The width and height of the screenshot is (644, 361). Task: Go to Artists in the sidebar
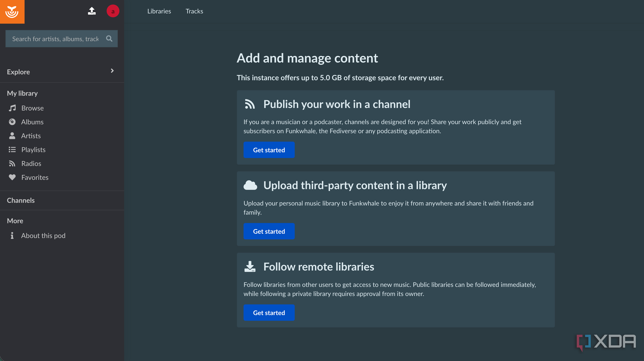31,136
